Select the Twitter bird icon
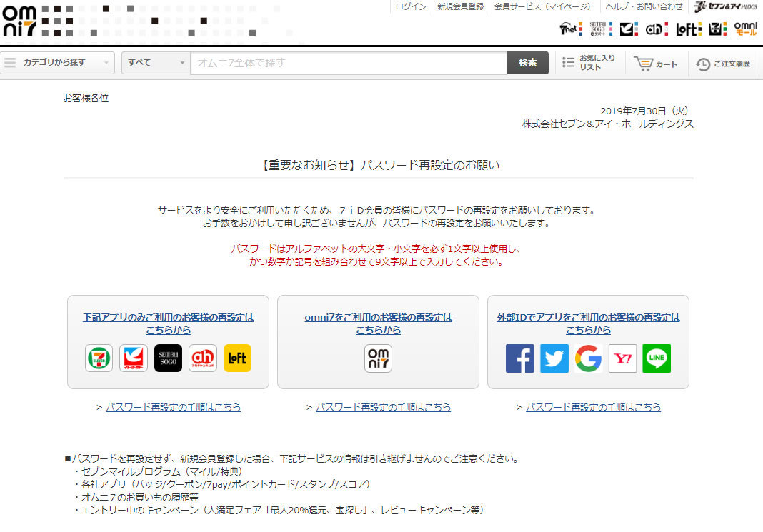Screen dimensions: 763x532 coord(554,358)
